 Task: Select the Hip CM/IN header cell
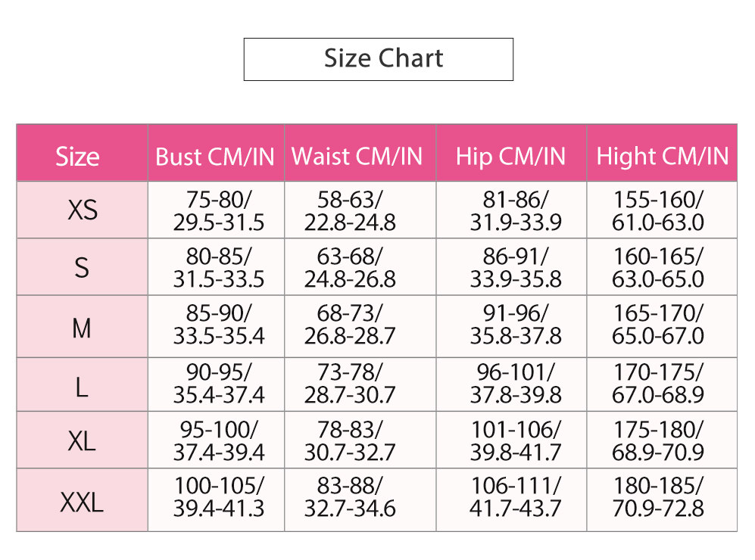pos(511,153)
